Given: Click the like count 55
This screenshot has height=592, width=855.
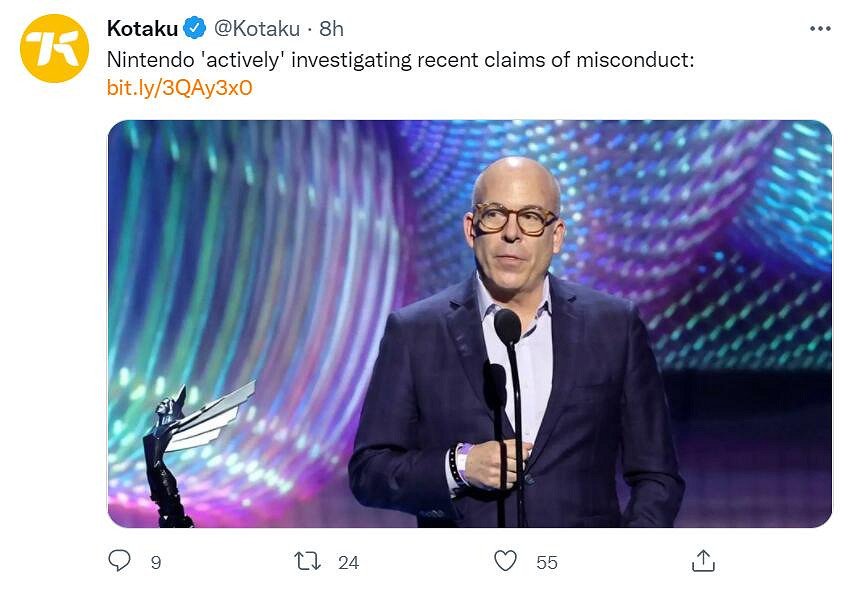Looking at the screenshot, I should coord(546,563).
